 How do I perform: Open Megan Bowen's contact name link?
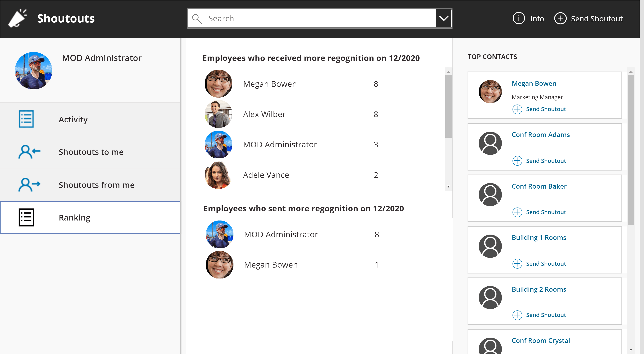pos(534,84)
